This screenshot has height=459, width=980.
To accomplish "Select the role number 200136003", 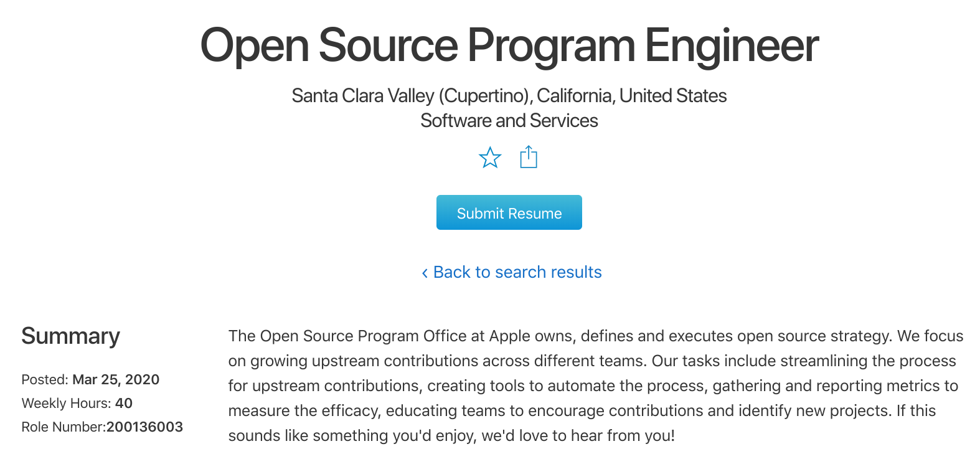I will pos(144,427).
